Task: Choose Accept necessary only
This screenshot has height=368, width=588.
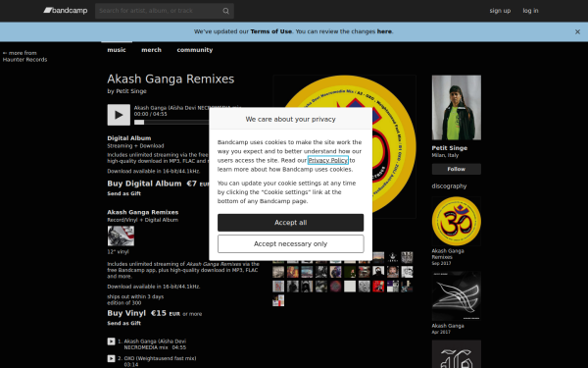Action: point(291,244)
